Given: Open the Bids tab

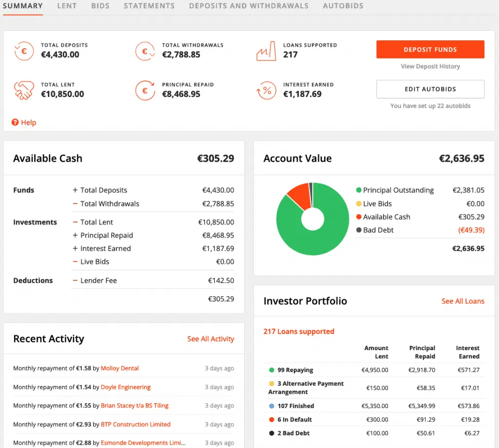Looking at the screenshot, I should 100,6.
